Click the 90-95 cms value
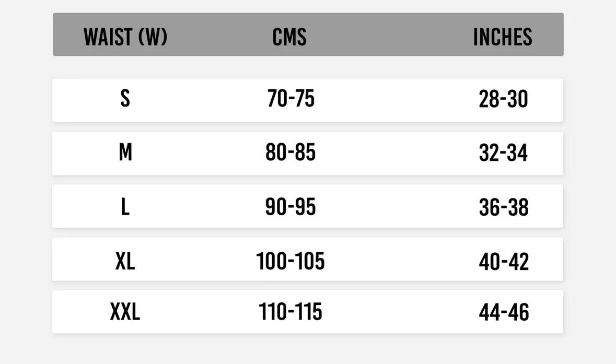 pyautogui.click(x=290, y=207)
